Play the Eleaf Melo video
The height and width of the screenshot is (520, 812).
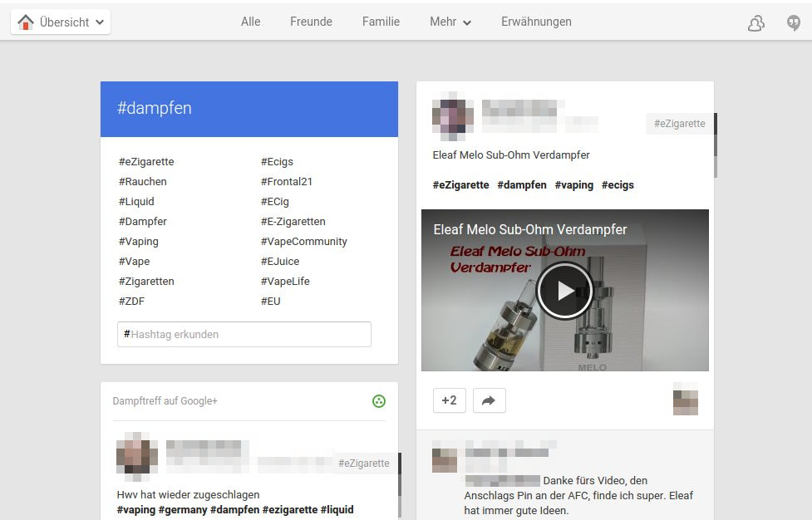564,290
